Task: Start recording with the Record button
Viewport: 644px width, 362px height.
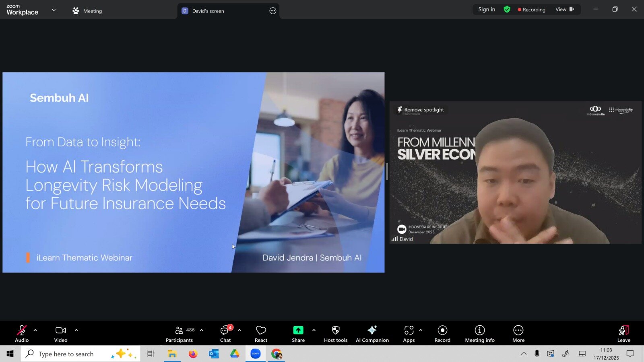Action: click(442, 334)
